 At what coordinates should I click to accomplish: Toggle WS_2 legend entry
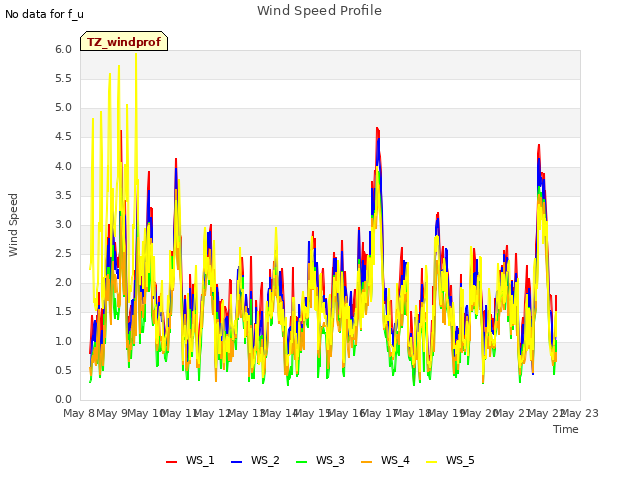(x=255, y=460)
